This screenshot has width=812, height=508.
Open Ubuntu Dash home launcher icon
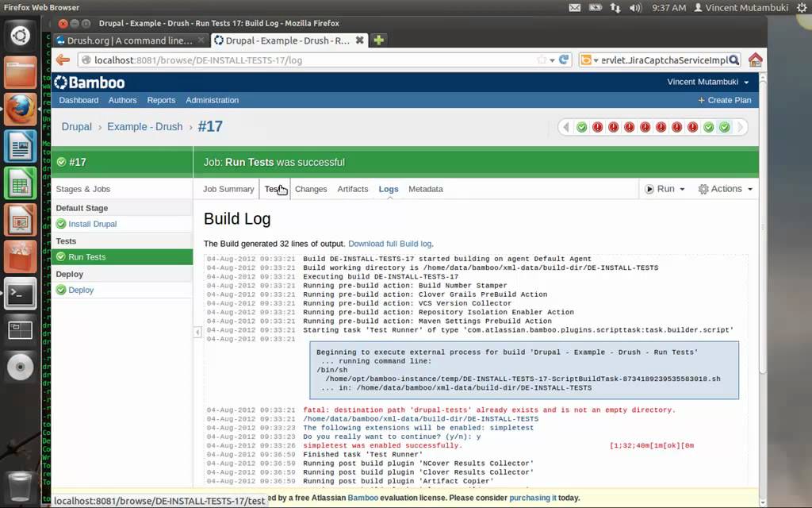pyautogui.click(x=20, y=37)
